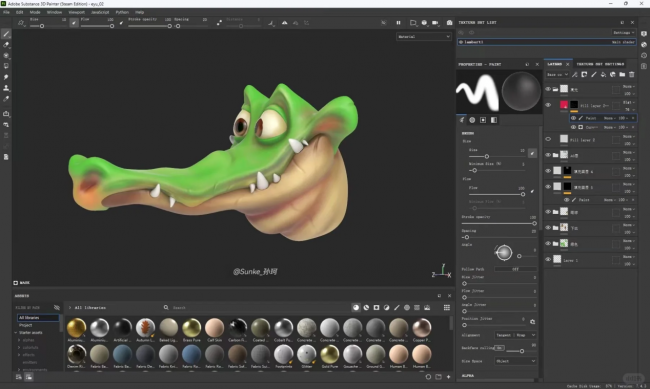Select the Paint brush tool in left toolbar
Screen dimensions: 650x389
tap(6, 34)
